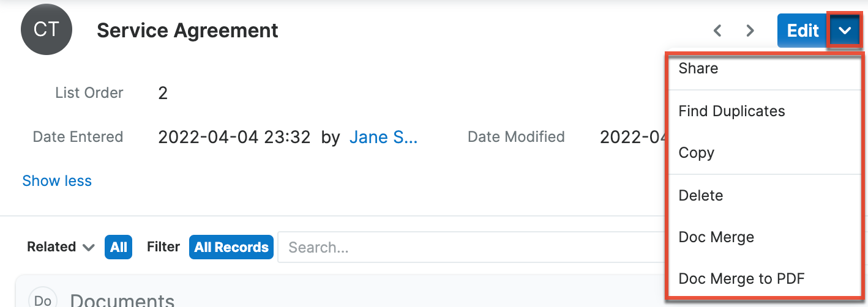This screenshot has width=868, height=307.
Task: Choose Find Duplicates in the menu
Action: click(731, 111)
